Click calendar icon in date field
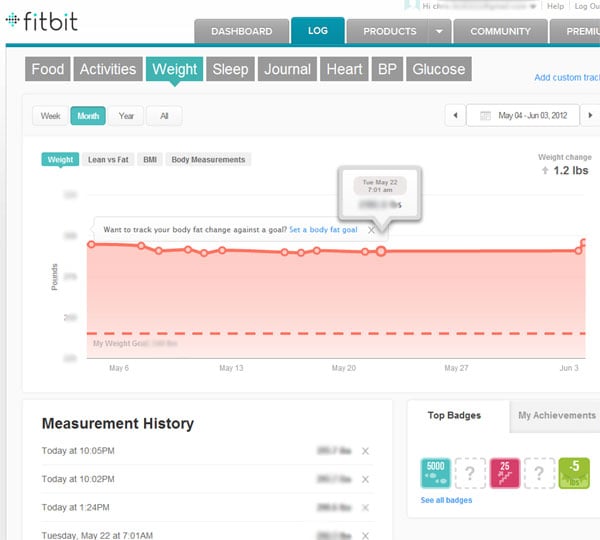The width and height of the screenshot is (600, 540). (485, 116)
